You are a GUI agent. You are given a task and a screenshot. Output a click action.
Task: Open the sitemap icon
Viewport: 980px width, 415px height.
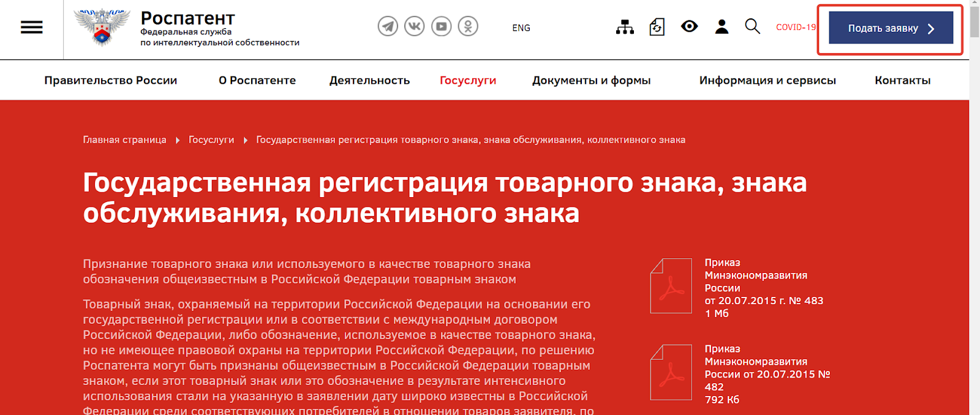point(625,27)
